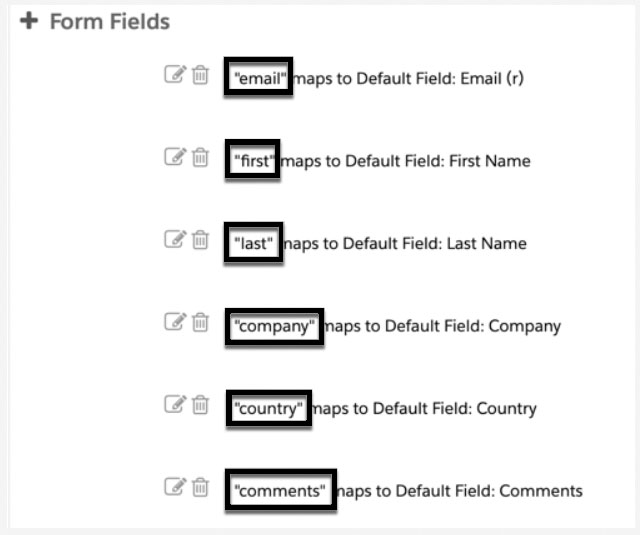
Task: Remove the "last" field using trash icon
Action: pos(200,240)
